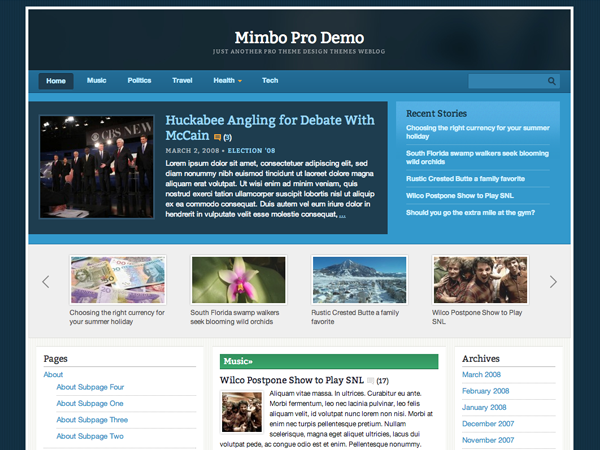Open the Politics nav item

[139, 80]
